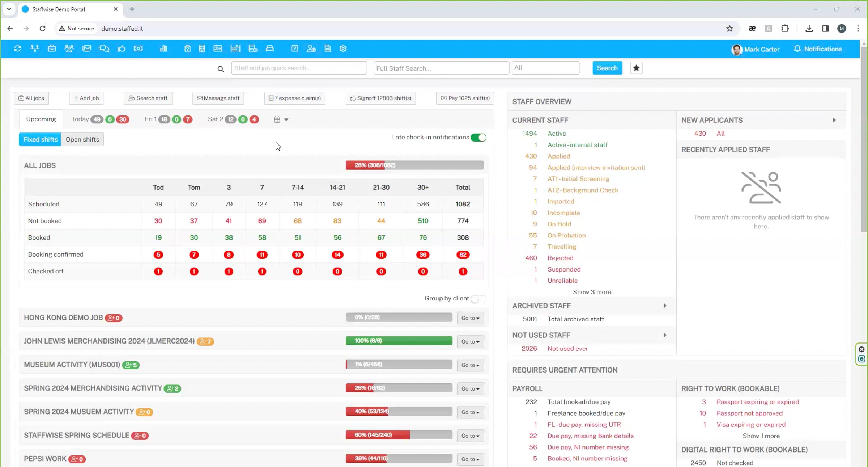Click the John Lewis 100% progress bar
This screenshot has height=467, width=868.
[399, 341]
